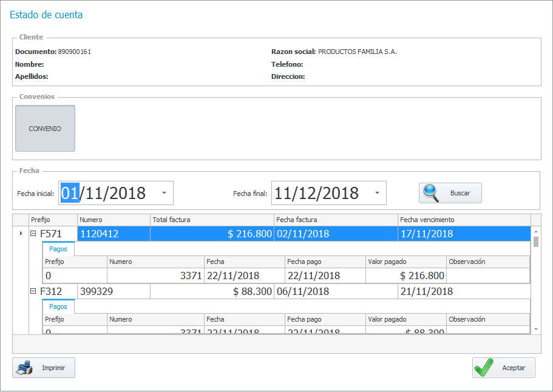Click the grid vertical scrollbar thumb
553x392 pixels.
click(x=536, y=242)
